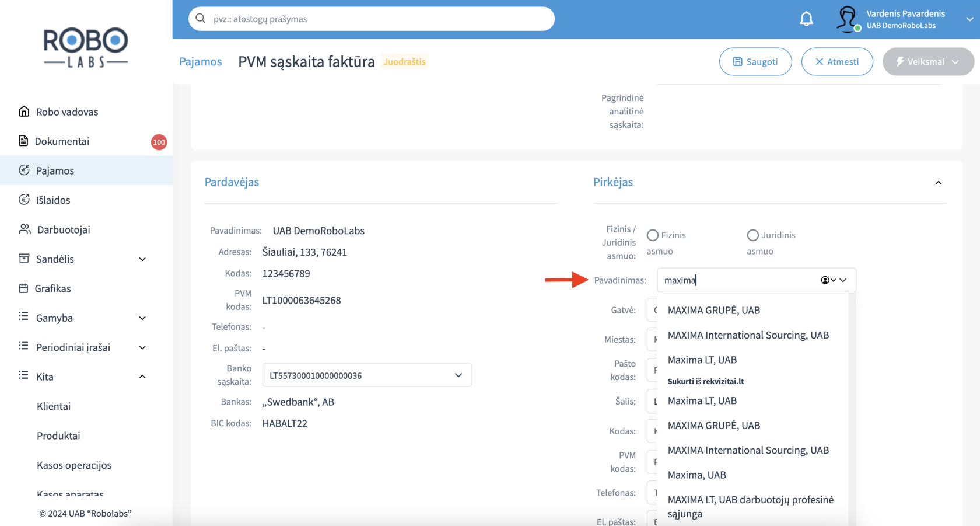The image size is (980, 526).
Task: Select the Fizinis asmuo radio button
Action: (653, 235)
